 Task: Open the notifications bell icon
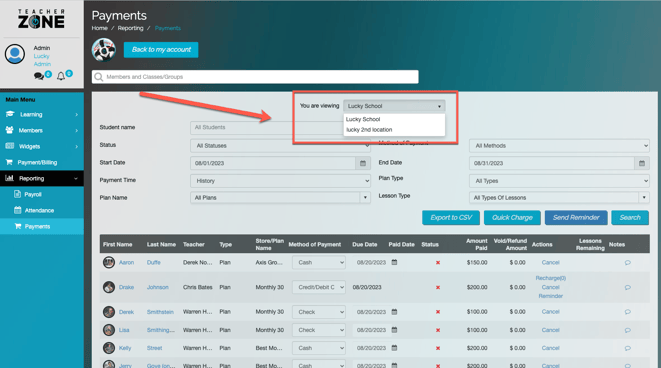[x=61, y=76]
